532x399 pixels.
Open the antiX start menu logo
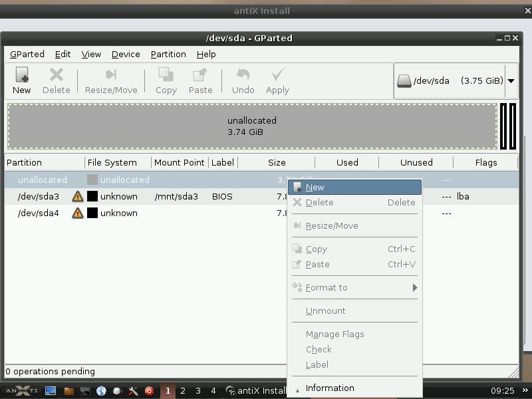tap(22, 390)
